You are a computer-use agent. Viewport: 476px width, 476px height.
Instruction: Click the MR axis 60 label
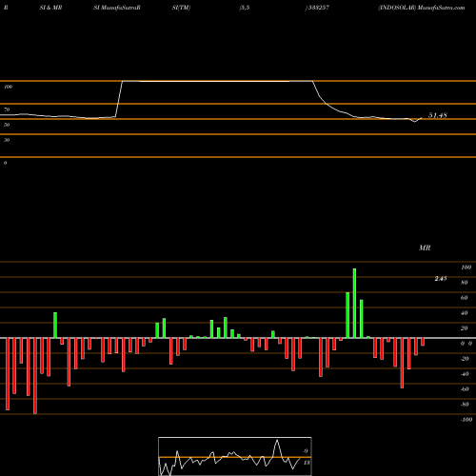coord(464,298)
